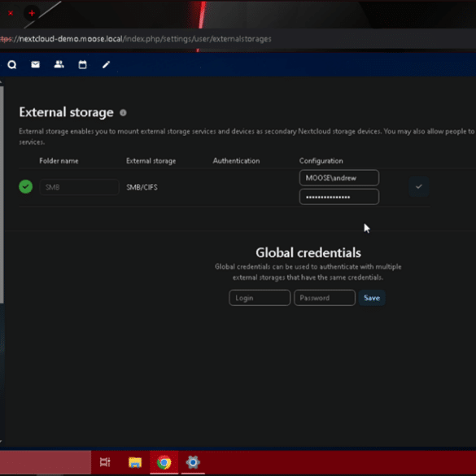Click the Configuration column header
This screenshot has width=476, height=476.
[x=321, y=161]
